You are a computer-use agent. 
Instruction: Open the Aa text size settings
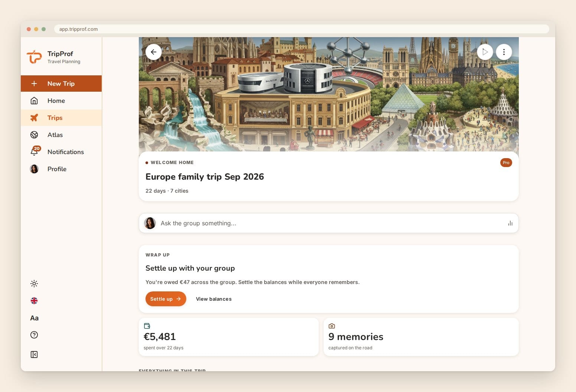click(34, 318)
